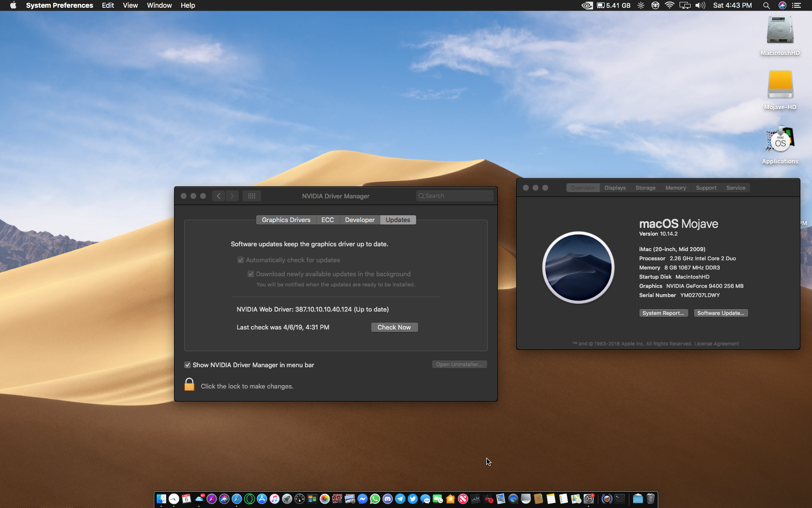Open the License Agreement link
Viewport: 812px width, 508px height.
[x=717, y=344]
